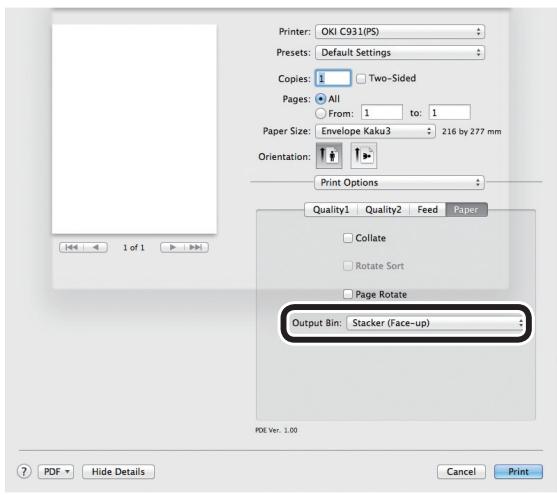Select the From page range radio button
Screen dimensions: 557x495
[x=320, y=113]
